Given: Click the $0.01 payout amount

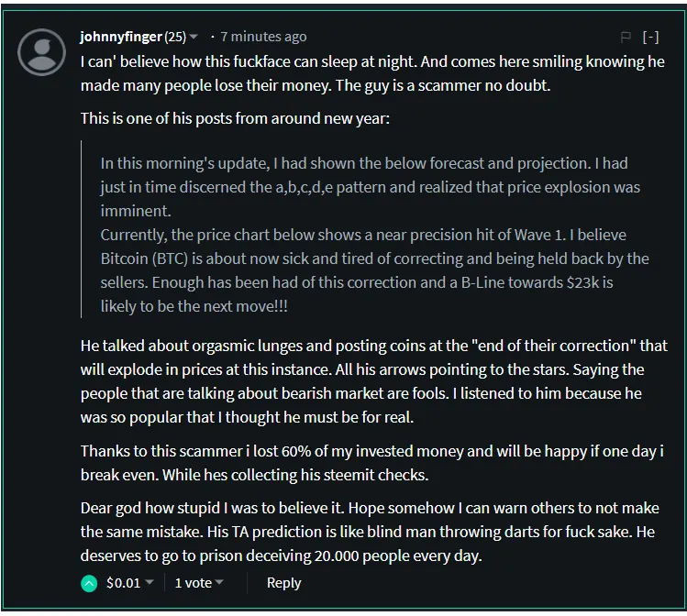Looking at the screenshot, I should click(x=124, y=583).
